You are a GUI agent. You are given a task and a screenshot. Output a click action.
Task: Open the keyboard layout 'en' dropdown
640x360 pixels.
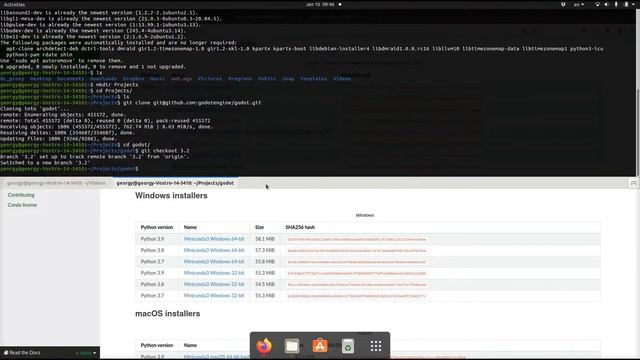coord(579,4)
